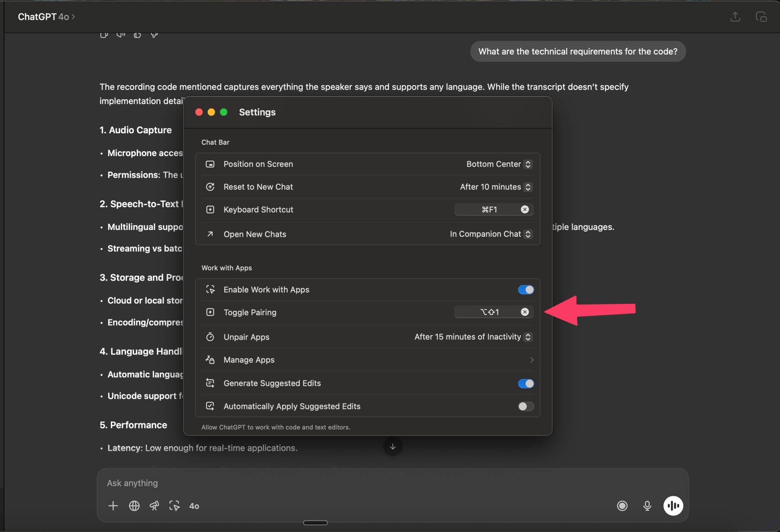
Task: Toggle Enable Work with Apps switch
Action: pyautogui.click(x=526, y=289)
